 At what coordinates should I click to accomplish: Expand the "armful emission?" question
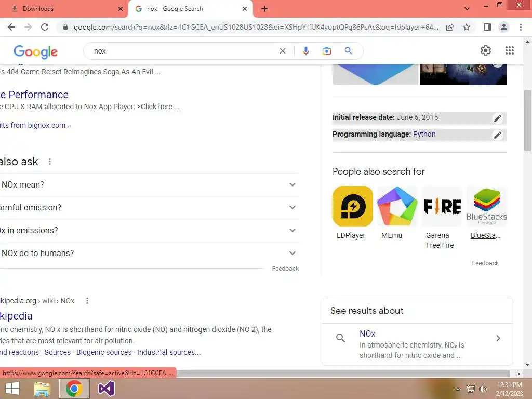[150, 207]
